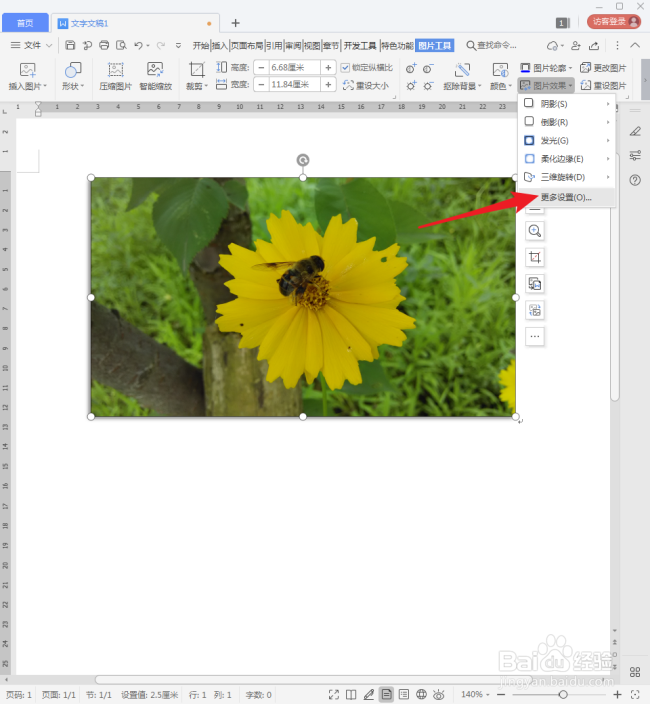Click the height field showing 6.68厘米
The image size is (650, 704).
click(x=294, y=68)
